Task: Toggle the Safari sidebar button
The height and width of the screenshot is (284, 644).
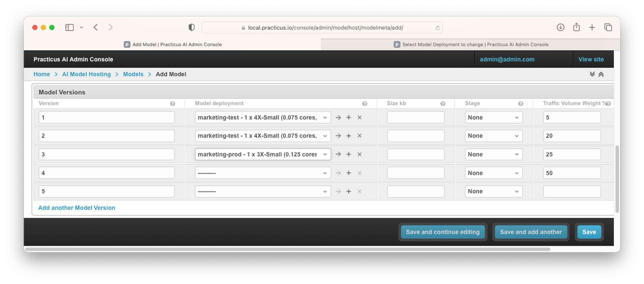Action: tap(69, 27)
